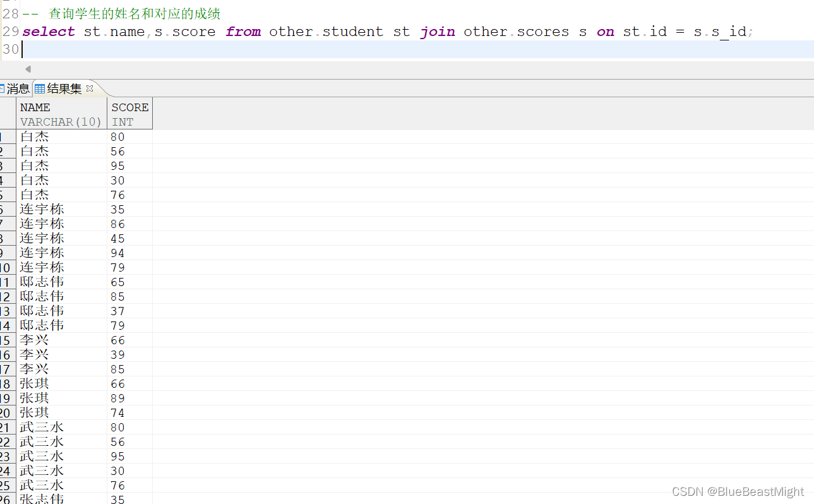Click other.student in the SQL statement
Image resolution: width=814 pixels, height=504 pixels.
pos(326,32)
